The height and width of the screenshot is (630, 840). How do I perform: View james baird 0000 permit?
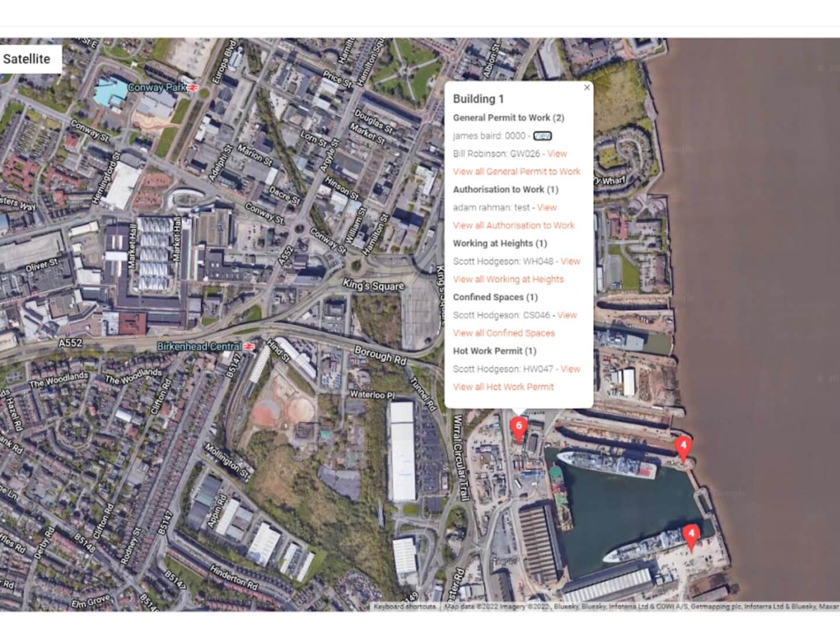pos(542,136)
